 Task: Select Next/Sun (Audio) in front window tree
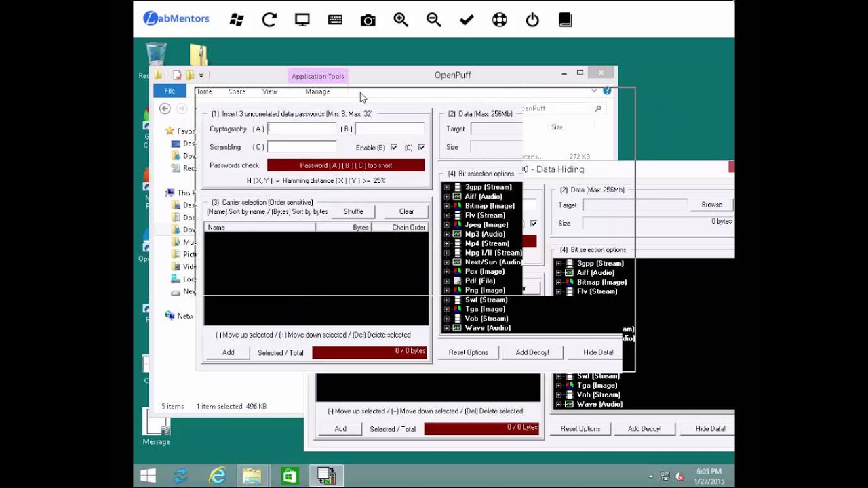pos(493,262)
